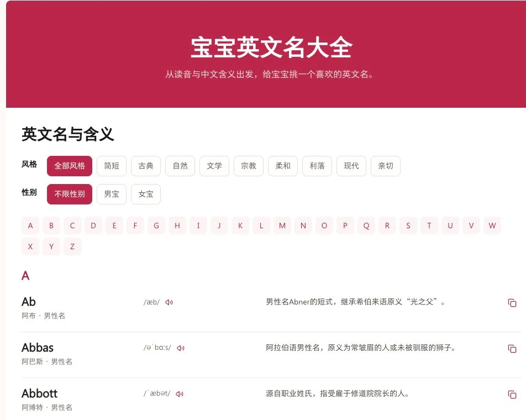The height and width of the screenshot is (420, 526).
Task: Select 不限性别 gender filter
Action: click(70, 194)
